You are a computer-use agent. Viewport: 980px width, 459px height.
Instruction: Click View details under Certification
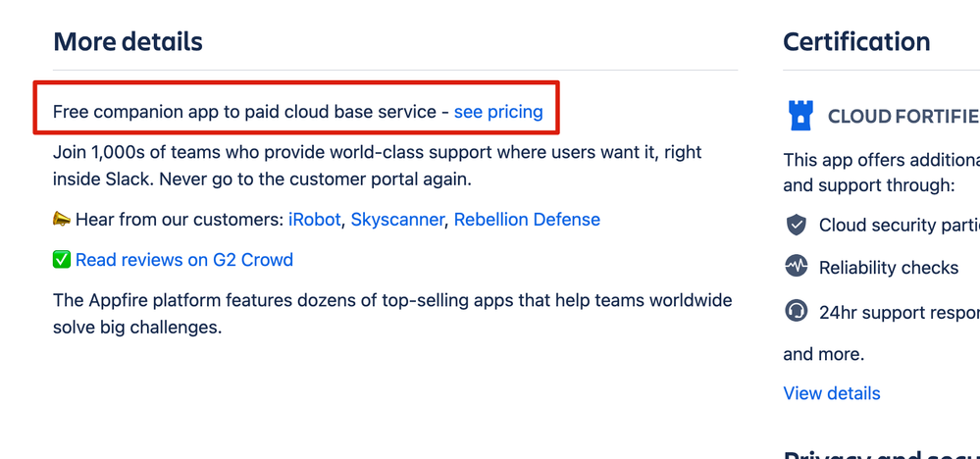click(831, 393)
